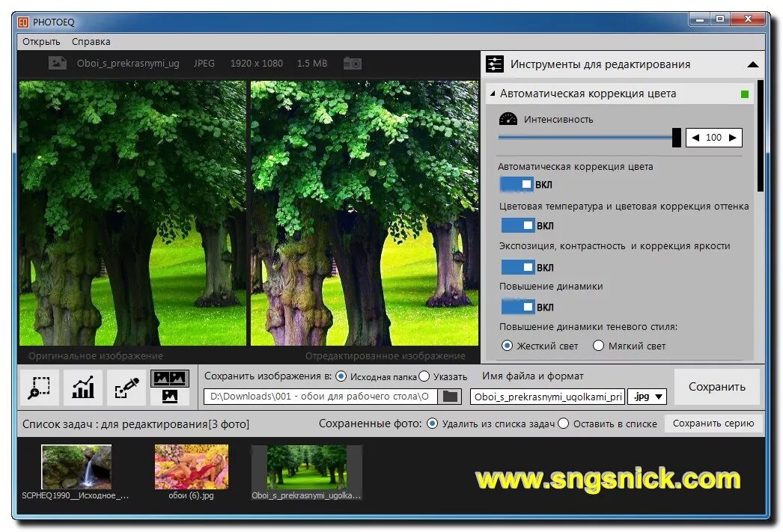
Task: Open the .jpg format dropdown
Action: (648, 397)
